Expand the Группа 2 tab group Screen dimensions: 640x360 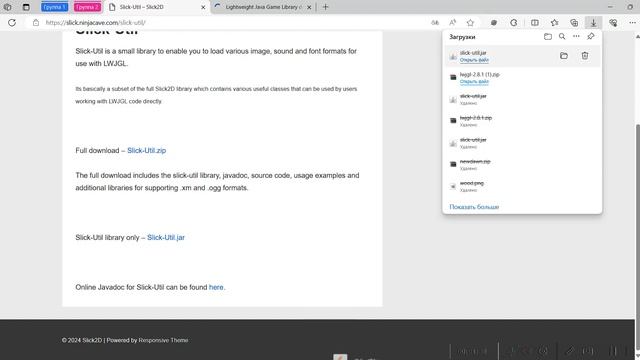coord(87,7)
